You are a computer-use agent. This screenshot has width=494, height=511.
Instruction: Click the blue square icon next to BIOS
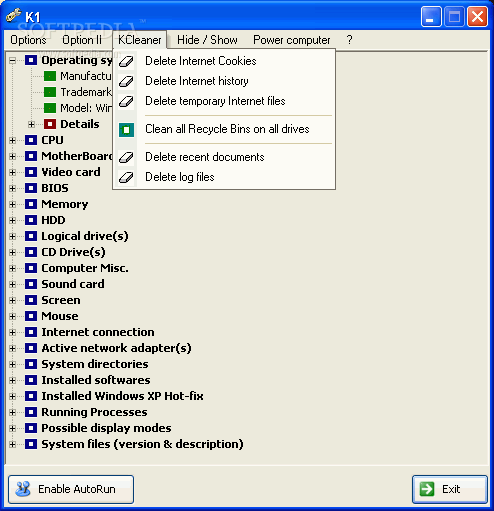click(31, 188)
